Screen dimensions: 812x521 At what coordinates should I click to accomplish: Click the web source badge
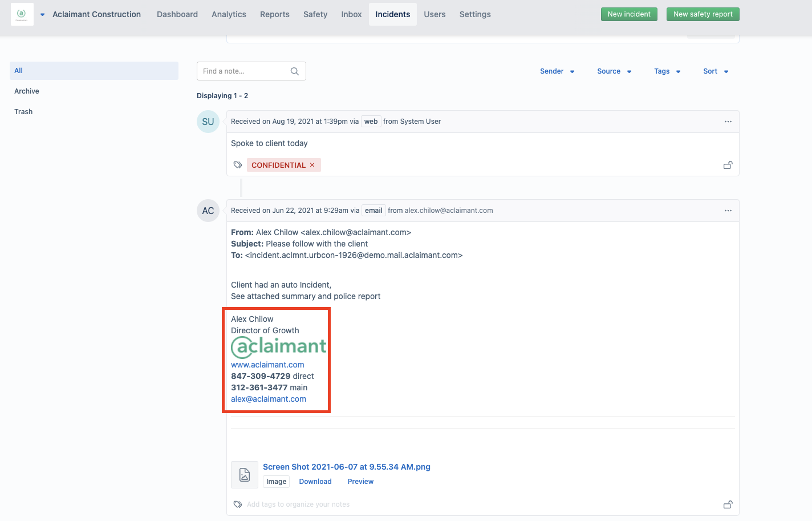coord(371,122)
